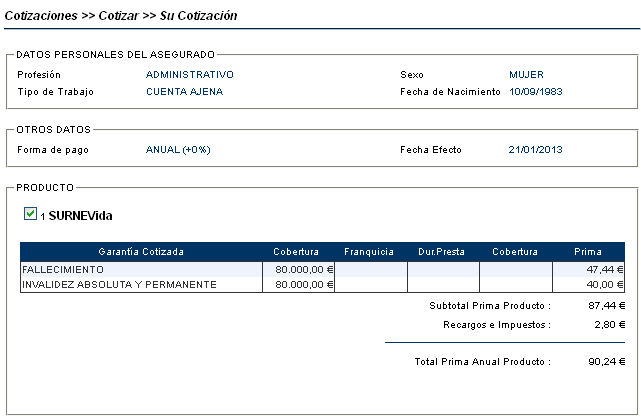Click the Prima column header
Image resolution: width=641 pixels, height=420 pixels.
(588, 252)
